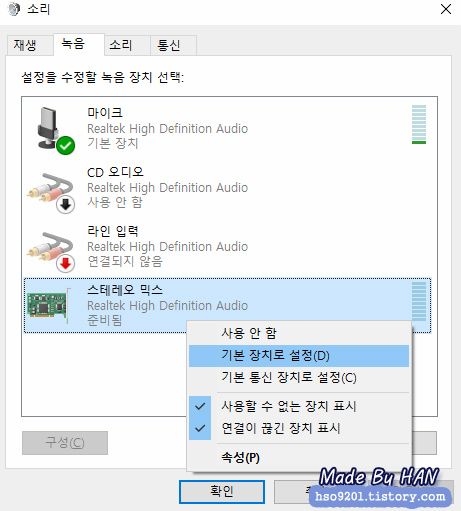This screenshot has width=461, height=511.
Task: Switch to the 녹음 tab
Action: [79, 44]
